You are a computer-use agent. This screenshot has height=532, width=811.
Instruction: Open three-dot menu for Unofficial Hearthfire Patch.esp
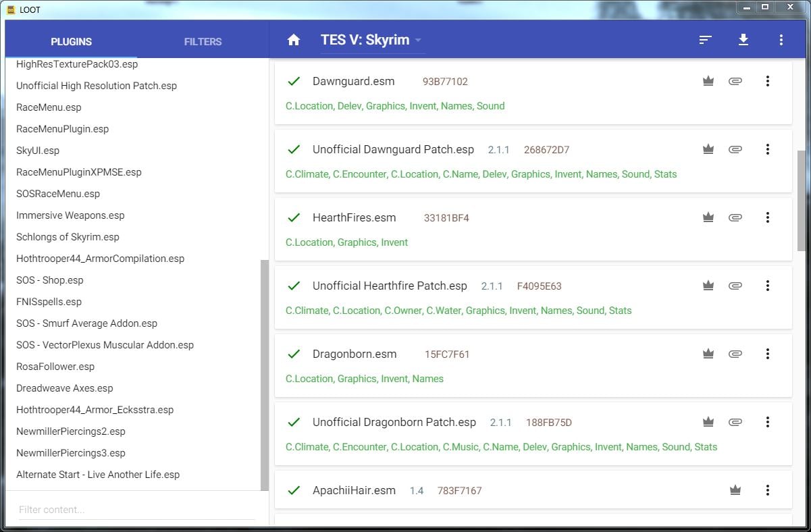pyautogui.click(x=768, y=286)
